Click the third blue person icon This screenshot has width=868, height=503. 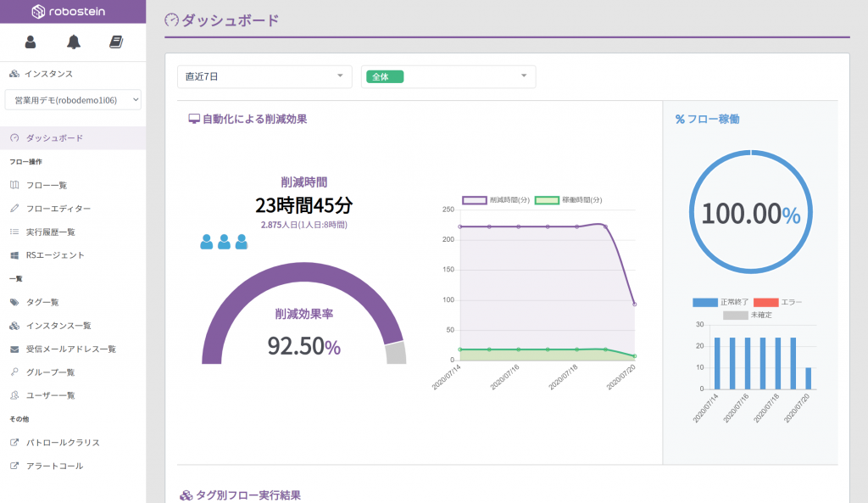pyautogui.click(x=242, y=242)
